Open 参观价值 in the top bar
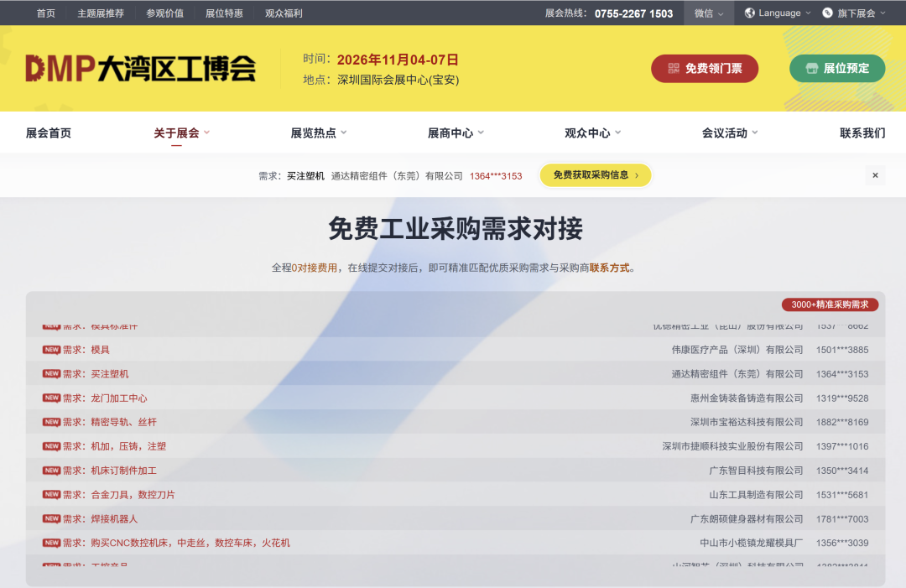The height and width of the screenshot is (588, 906). click(x=164, y=13)
